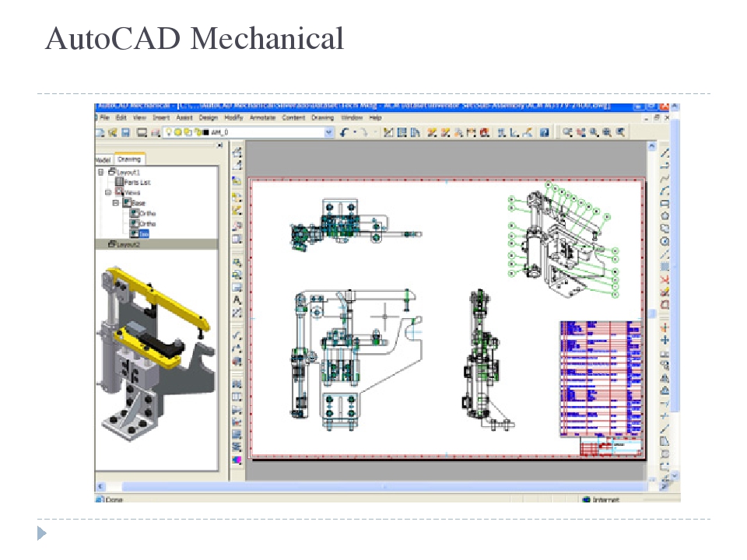The width and height of the screenshot is (747, 560).
Task: Click the Parts List table icon in tree
Action: (x=119, y=182)
